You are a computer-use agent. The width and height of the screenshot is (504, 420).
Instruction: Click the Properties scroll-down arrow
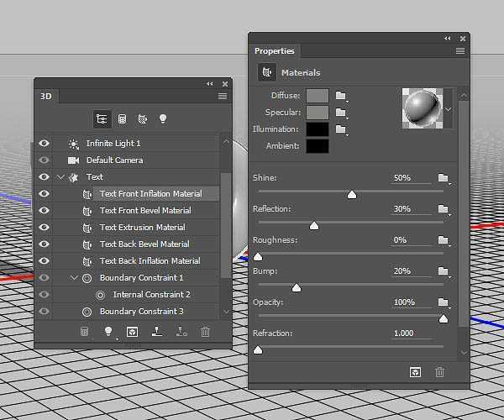pos(464,353)
